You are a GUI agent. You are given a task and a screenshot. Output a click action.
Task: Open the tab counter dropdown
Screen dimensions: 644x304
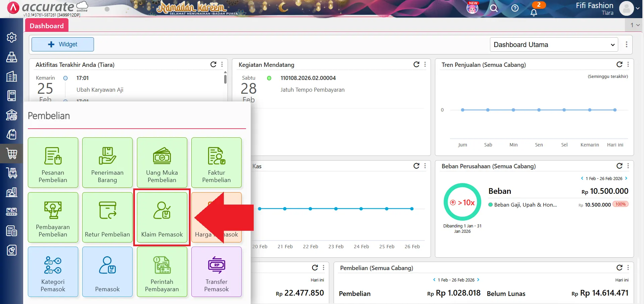[x=635, y=25]
